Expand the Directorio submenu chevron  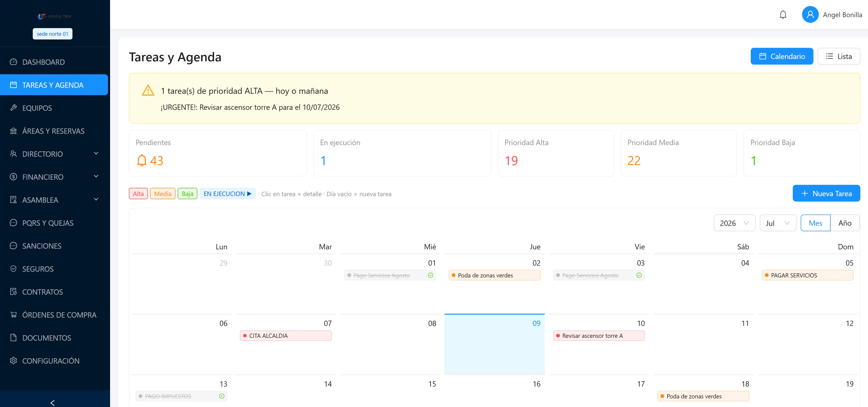click(96, 153)
